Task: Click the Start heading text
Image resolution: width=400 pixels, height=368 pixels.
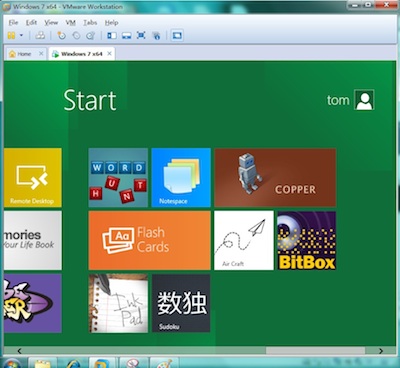Action: (x=90, y=100)
